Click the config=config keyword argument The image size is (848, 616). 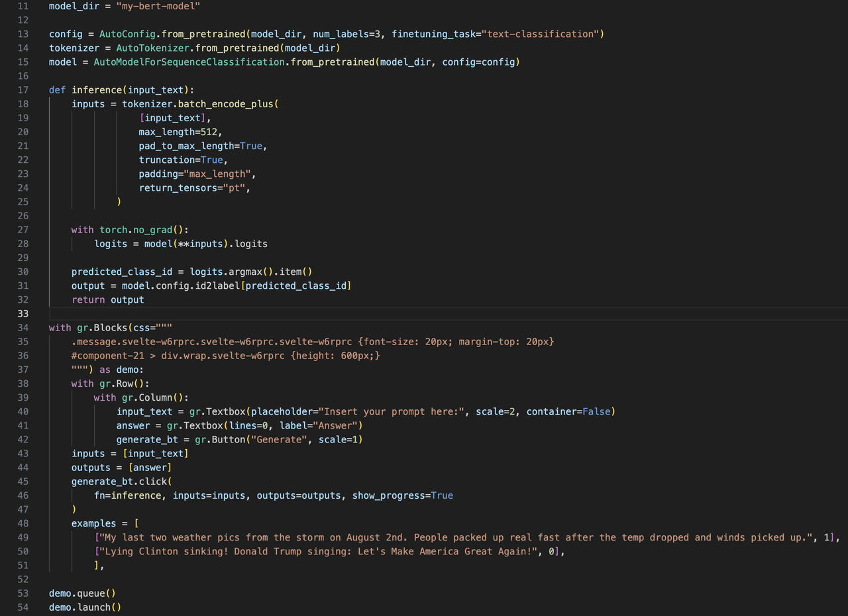click(x=478, y=62)
